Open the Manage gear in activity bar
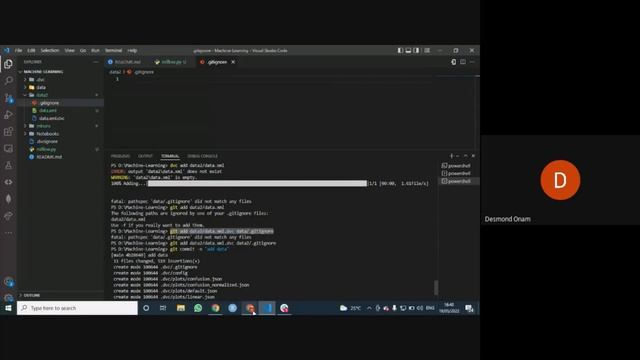Screen dimensions: 640x360 [x=8, y=297]
